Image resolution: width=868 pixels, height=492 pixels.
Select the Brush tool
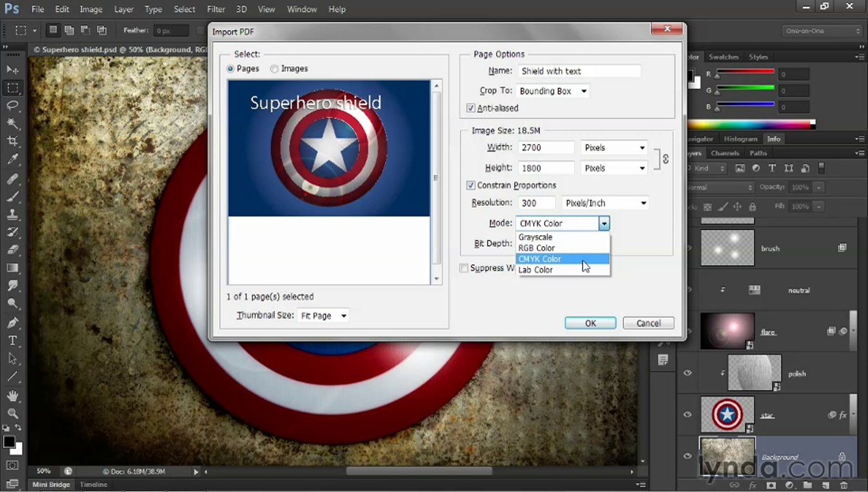click(12, 197)
